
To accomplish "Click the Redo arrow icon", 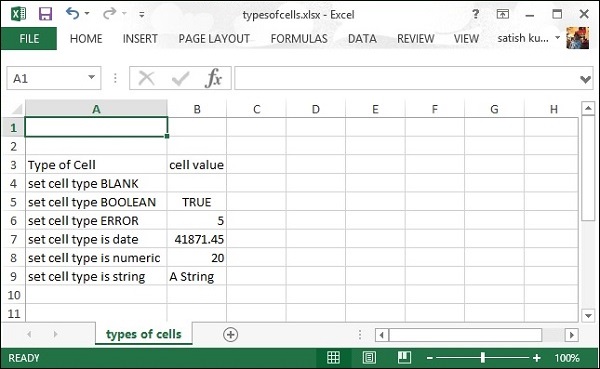I will coord(109,13).
